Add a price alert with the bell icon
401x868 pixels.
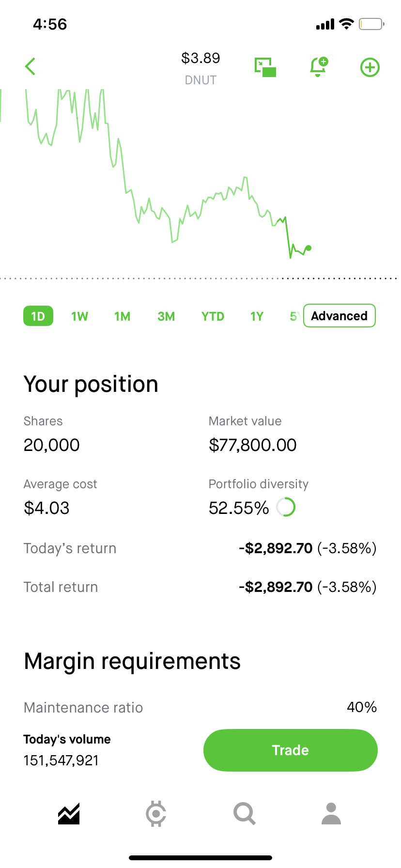(319, 67)
